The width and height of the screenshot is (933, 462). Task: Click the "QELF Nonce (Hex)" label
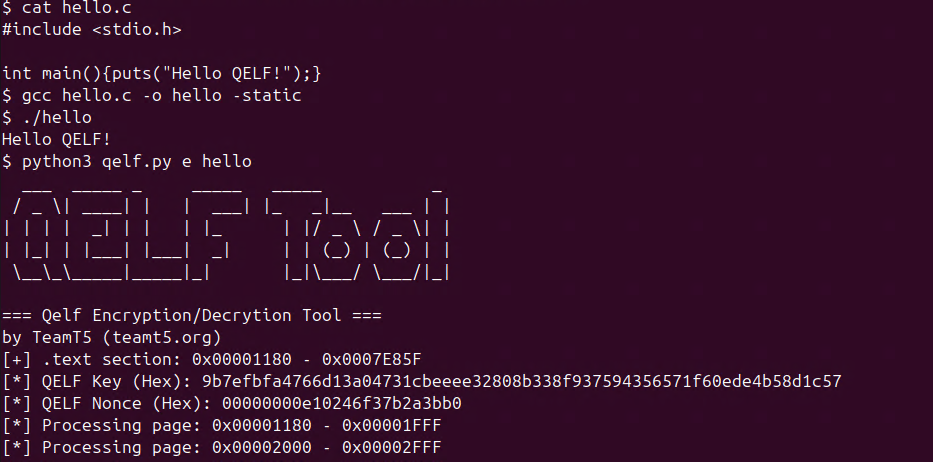tap(122, 403)
